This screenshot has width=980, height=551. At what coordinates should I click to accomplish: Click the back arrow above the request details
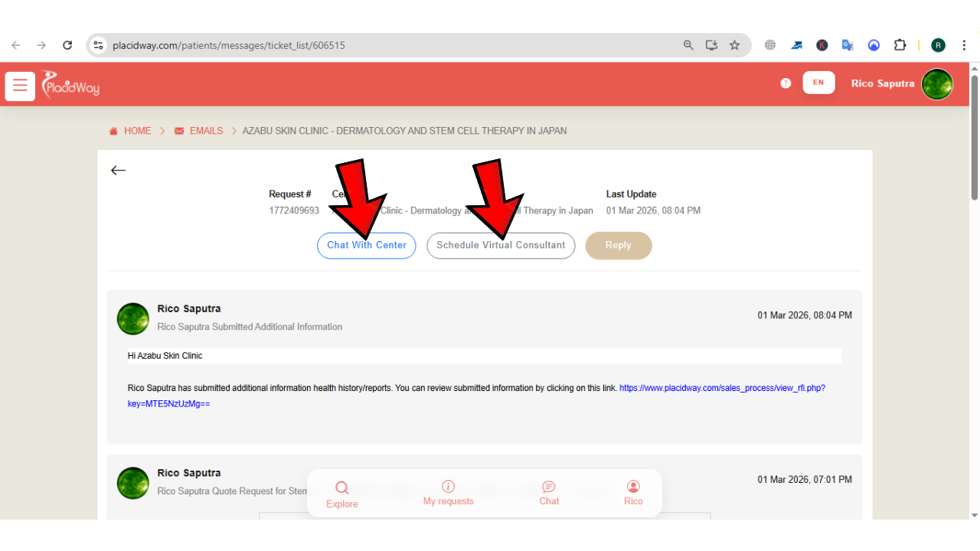[x=118, y=171]
